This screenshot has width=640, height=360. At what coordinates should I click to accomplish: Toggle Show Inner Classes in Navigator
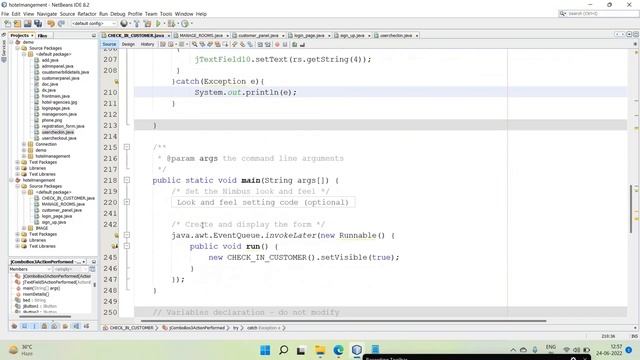55,326
